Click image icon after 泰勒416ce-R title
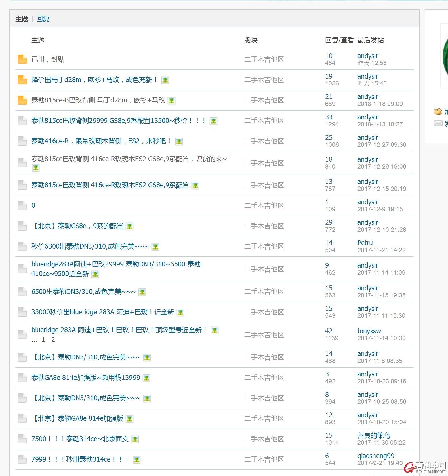Viewport: 448px width, 476px height. (179, 142)
